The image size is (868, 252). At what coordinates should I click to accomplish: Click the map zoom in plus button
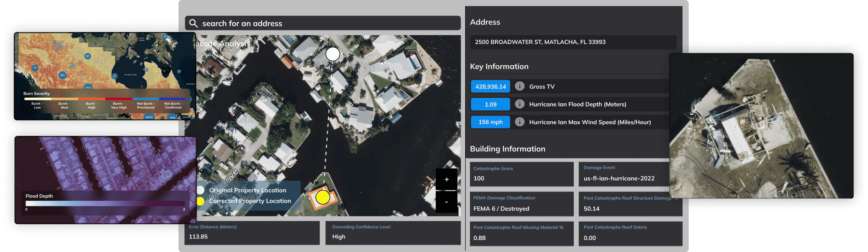(x=446, y=179)
